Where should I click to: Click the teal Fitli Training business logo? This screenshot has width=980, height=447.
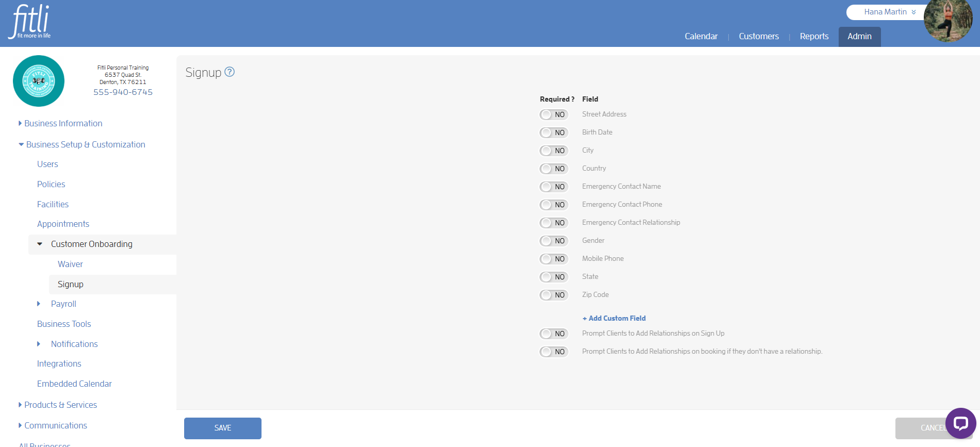[x=39, y=81]
